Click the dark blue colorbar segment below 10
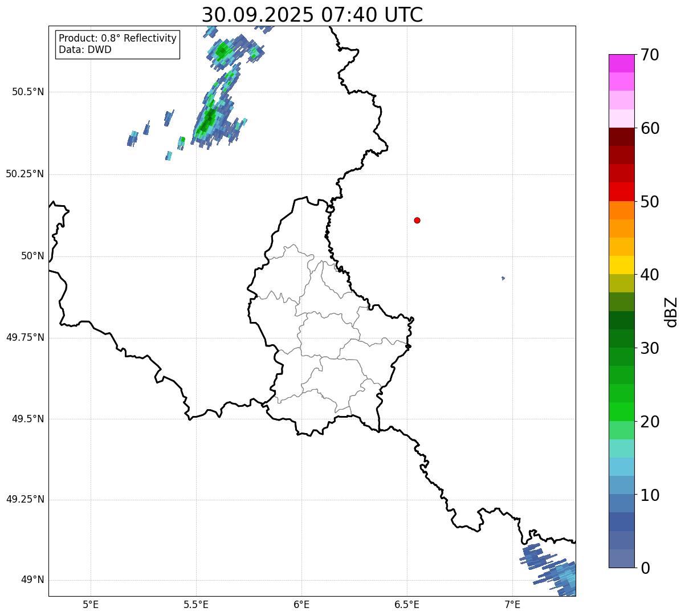685x616 pixels. click(x=621, y=521)
